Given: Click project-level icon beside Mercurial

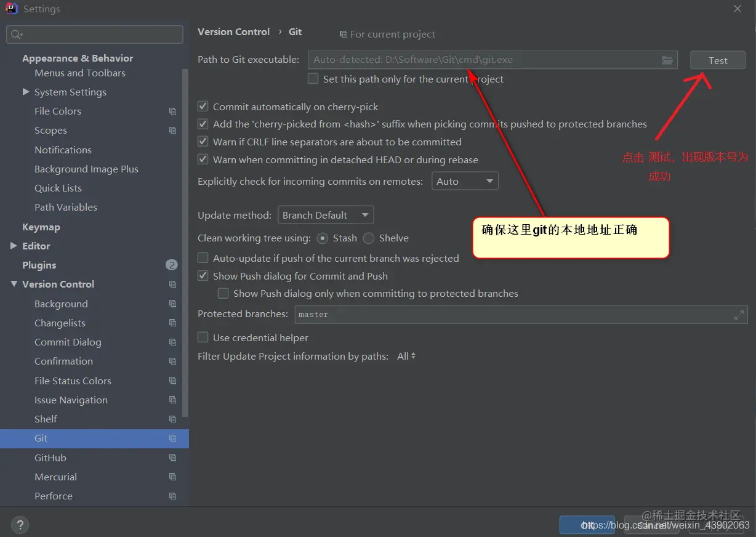Looking at the screenshot, I should (x=172, y=477).
